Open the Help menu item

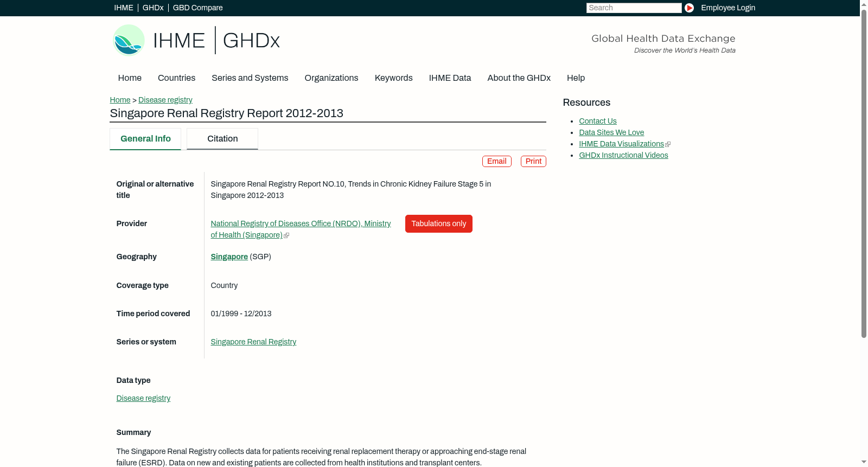pyautogui.click(x=576, y=78)
